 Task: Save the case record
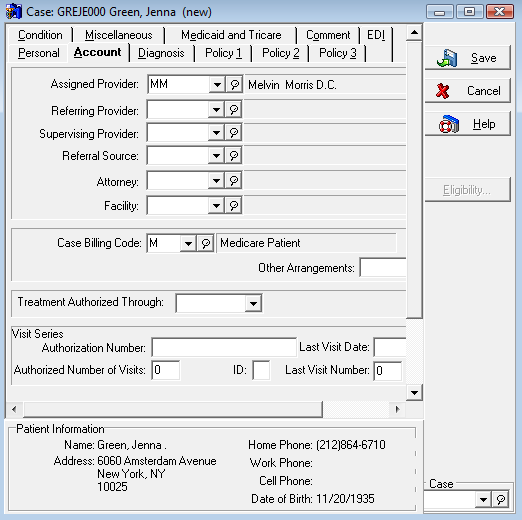click(x=467, y=58)
